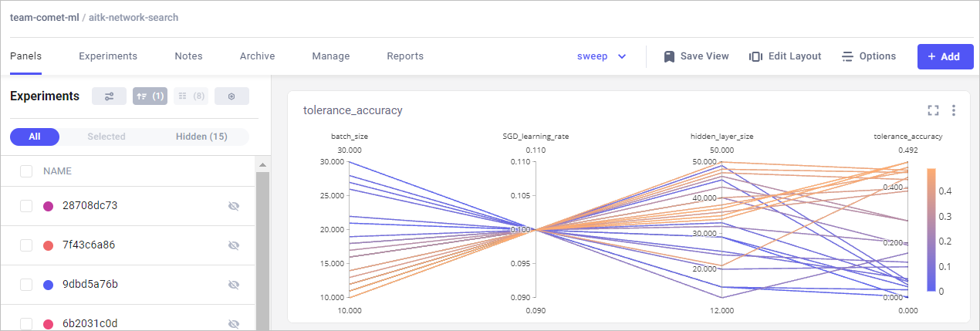This screenshot has width=980, height=331.
Task: Toggle visibility of experiment 6b2031c0d
Action: (234, 324)
